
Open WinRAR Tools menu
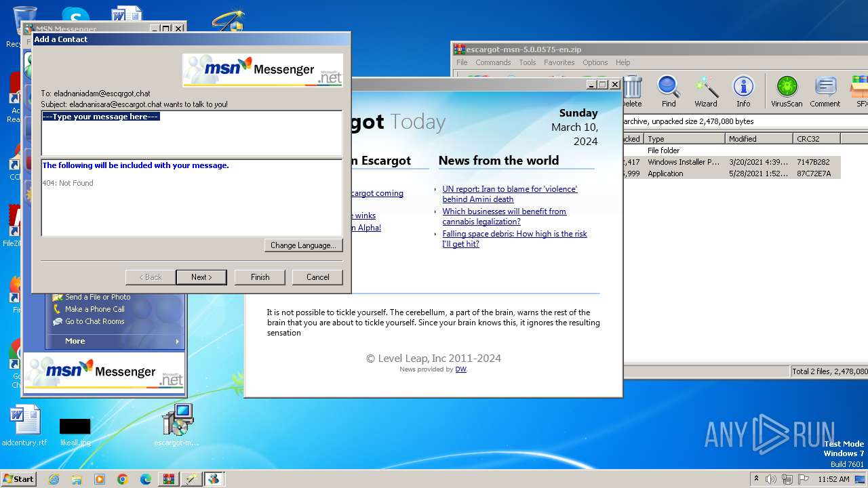pyautogui.click(x=528, y=62)
